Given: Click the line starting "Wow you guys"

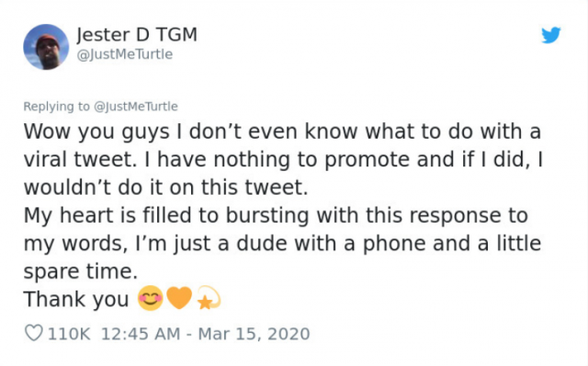Looking at the screenshot, I should coord(282,132).
